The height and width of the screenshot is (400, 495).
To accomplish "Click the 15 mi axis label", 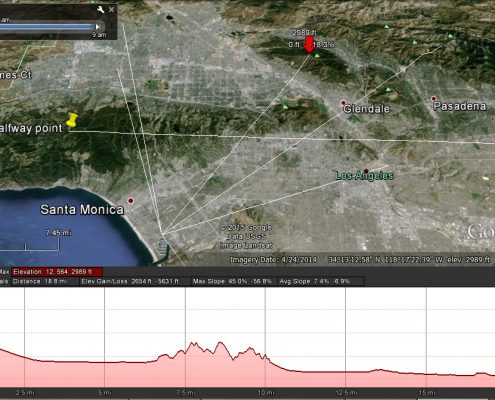I will point(426,393).
